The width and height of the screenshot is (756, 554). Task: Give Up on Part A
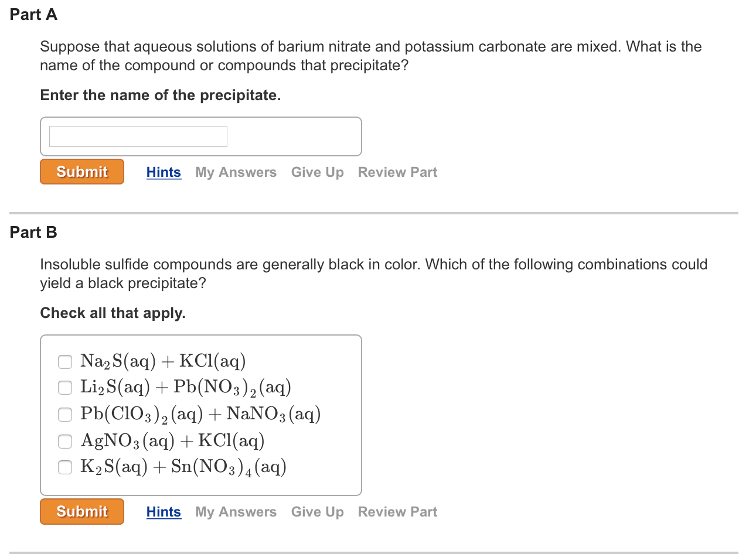pyautogui.click(x=317, y=172)
